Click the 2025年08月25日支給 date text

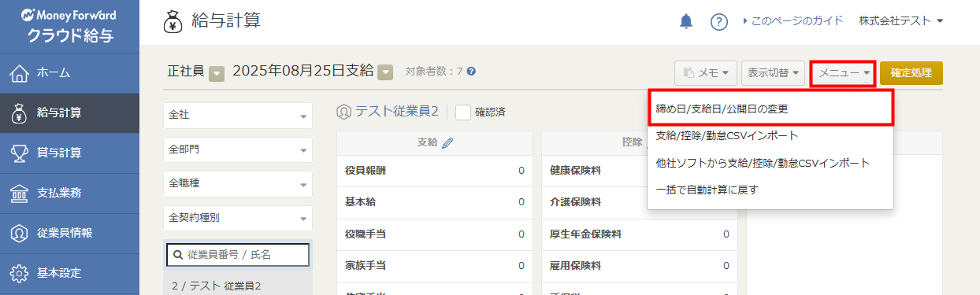[303, 72]
